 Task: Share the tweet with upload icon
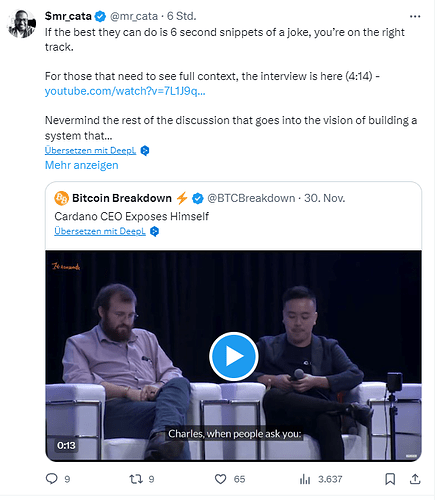tap(415, 479)
